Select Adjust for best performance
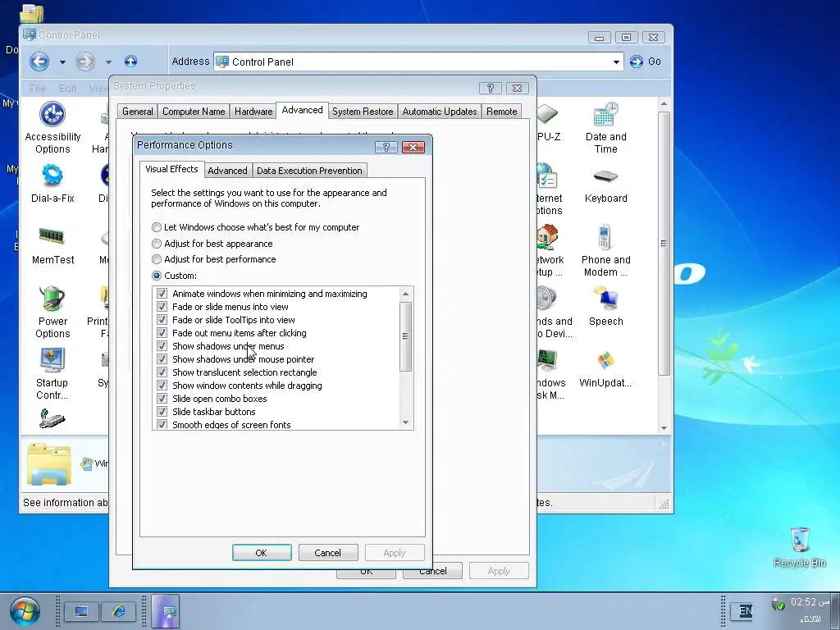Image resolution: width=840 pixels, height=630 pixels. pos(157,259)
